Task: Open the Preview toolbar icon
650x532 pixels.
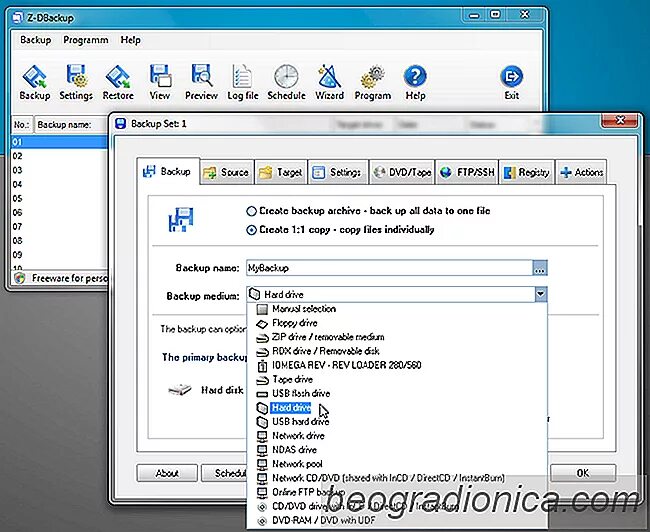Action: 201,82
